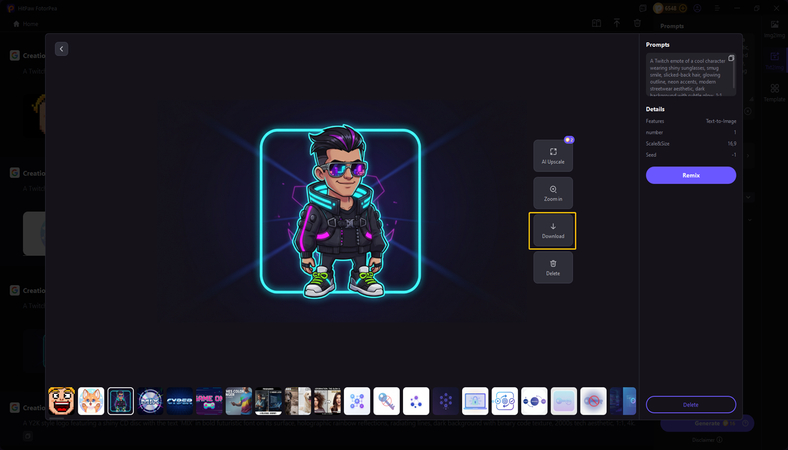Open the Template sidebar tab
Screen dimensions: 788x450
[774, 93]
